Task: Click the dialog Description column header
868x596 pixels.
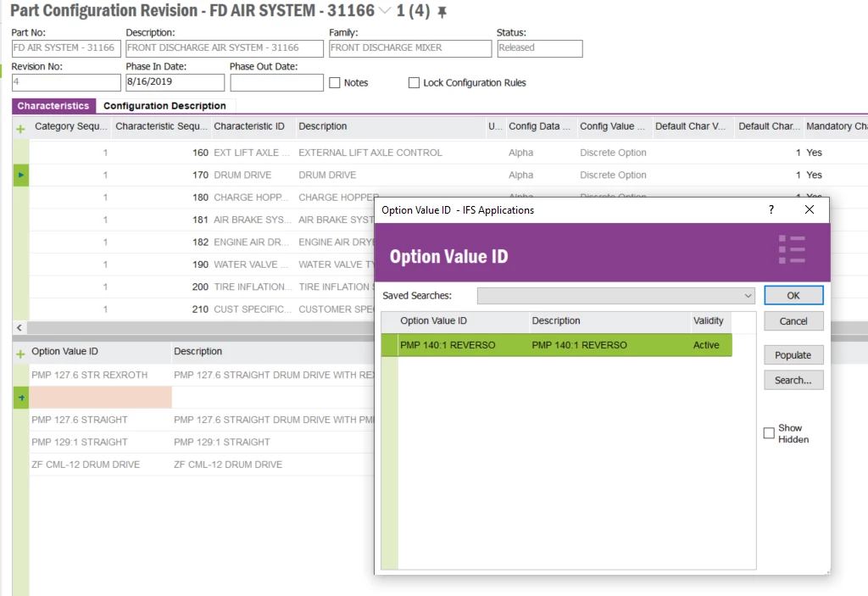Action: 609,320
